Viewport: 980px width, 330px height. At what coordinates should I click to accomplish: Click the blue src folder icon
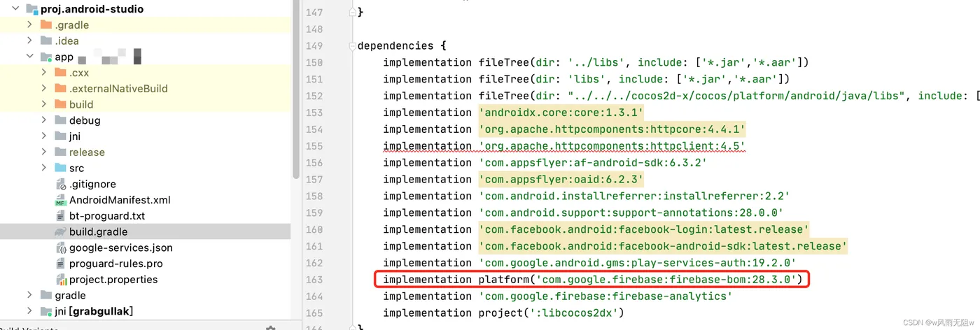pos(60,168)
